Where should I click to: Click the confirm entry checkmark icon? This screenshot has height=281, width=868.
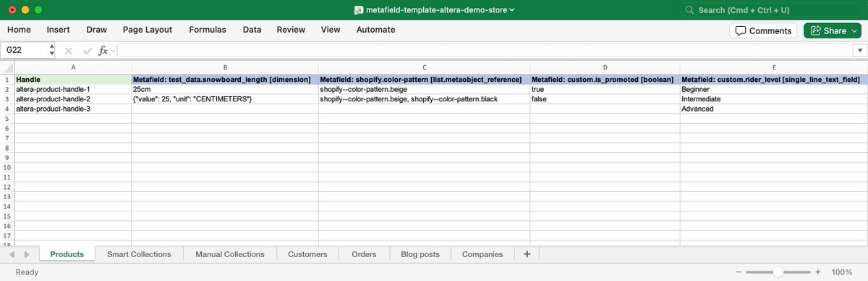tap(87, 51)
